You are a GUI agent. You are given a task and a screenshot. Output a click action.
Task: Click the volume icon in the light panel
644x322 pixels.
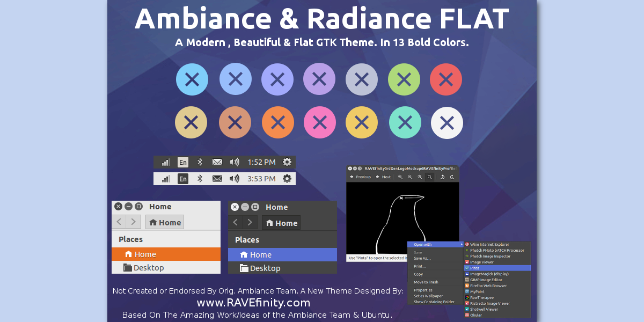pyautogui.click(x=234, y=179)
